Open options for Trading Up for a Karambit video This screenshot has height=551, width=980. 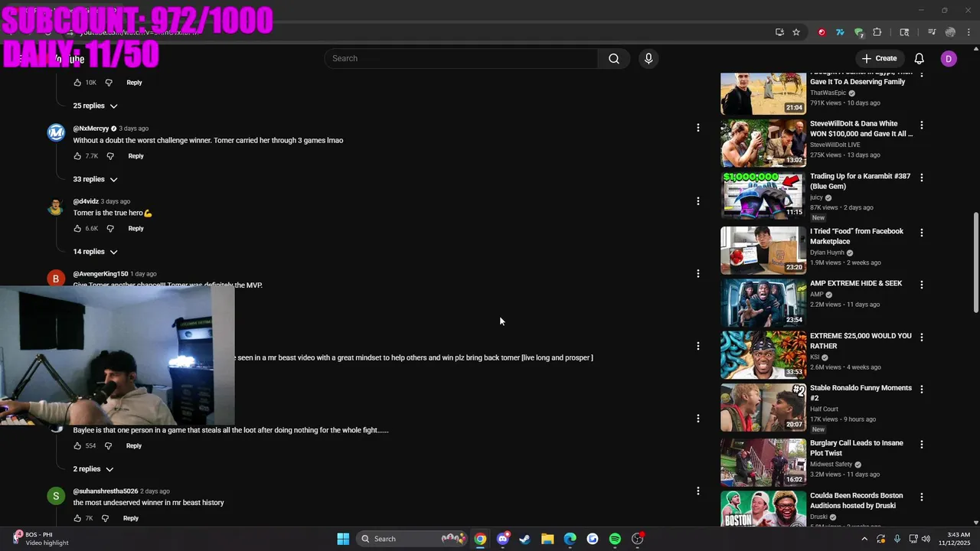(x=922, y=178)
